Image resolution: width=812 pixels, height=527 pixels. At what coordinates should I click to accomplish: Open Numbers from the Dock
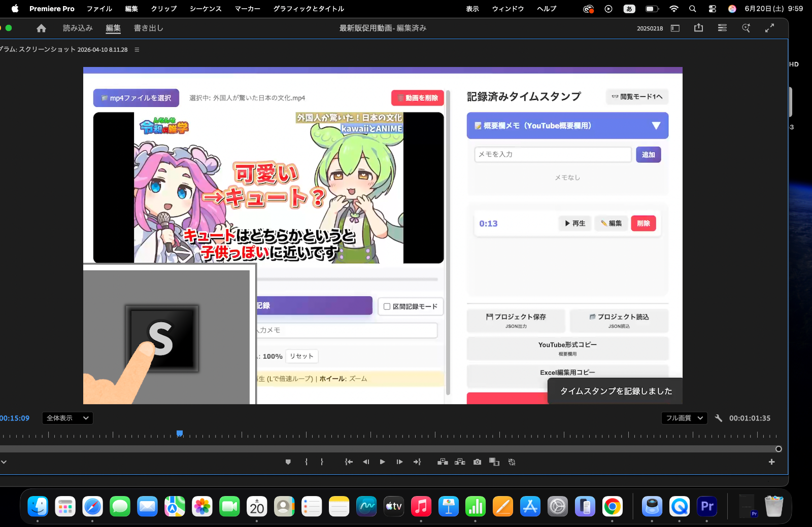pyautogui.click(x=476, y=506)
